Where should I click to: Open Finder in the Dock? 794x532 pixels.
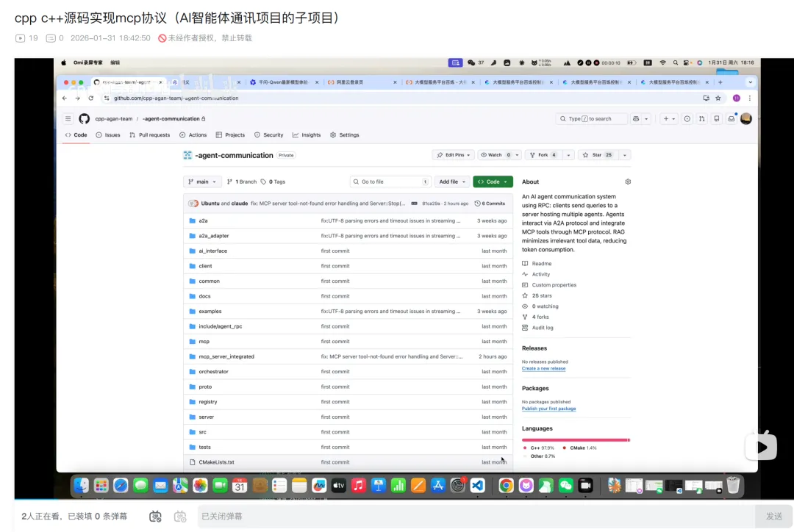[81, 486]
